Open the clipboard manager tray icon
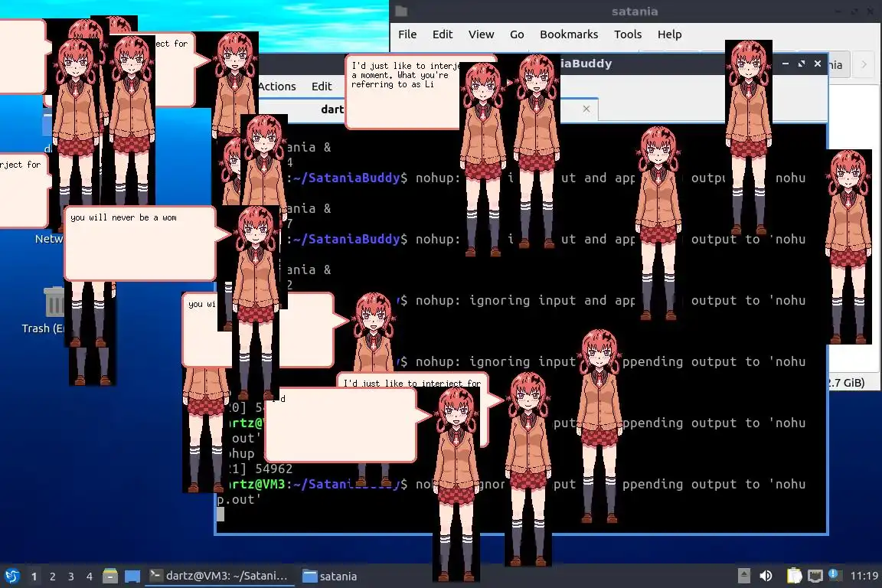This screenshot has width=882, height=588. point(794,576)
